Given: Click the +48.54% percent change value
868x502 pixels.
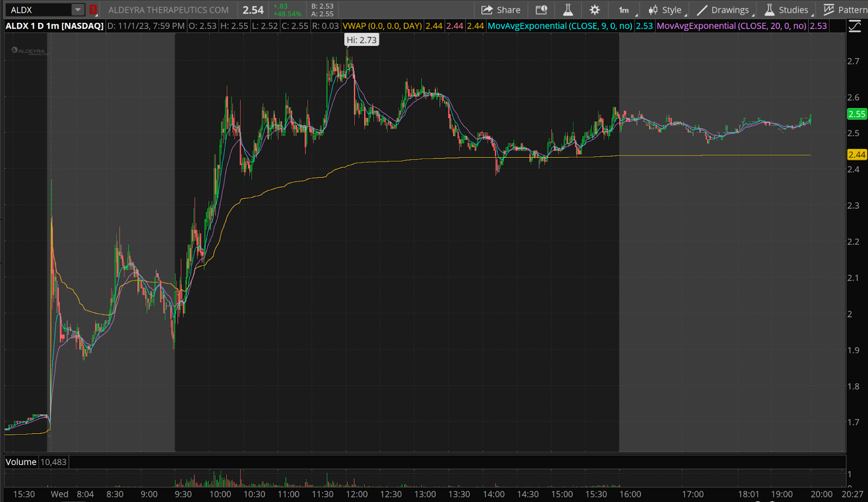Looking at the screenshot, I should [x=287, y=14].
